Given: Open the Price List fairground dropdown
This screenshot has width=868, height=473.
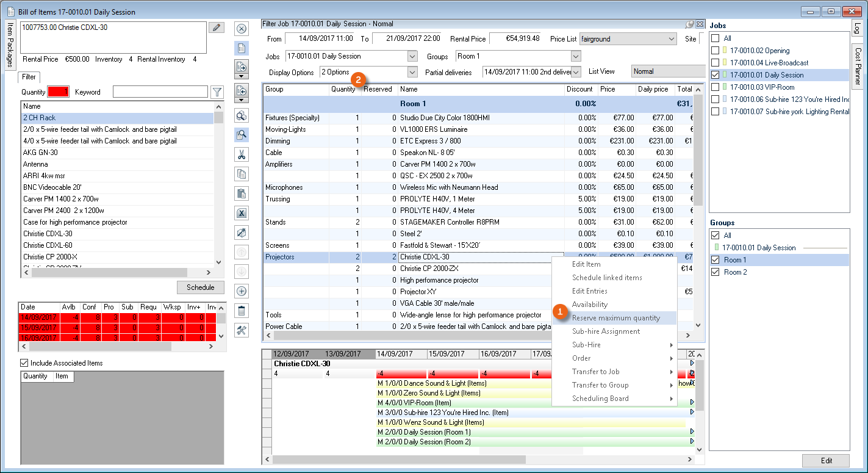Looking at the screenshot, I should point(671,39).
